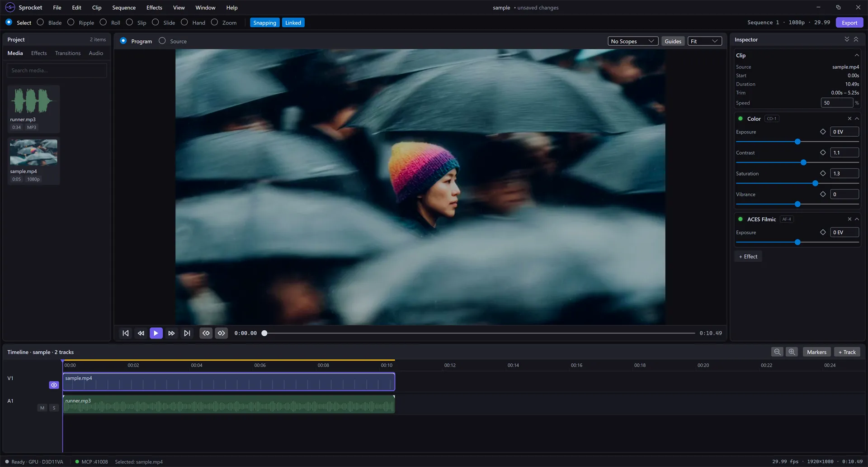The image size is (868, 467).
Task: Play the sequence
Action: (x=156, y=333)
